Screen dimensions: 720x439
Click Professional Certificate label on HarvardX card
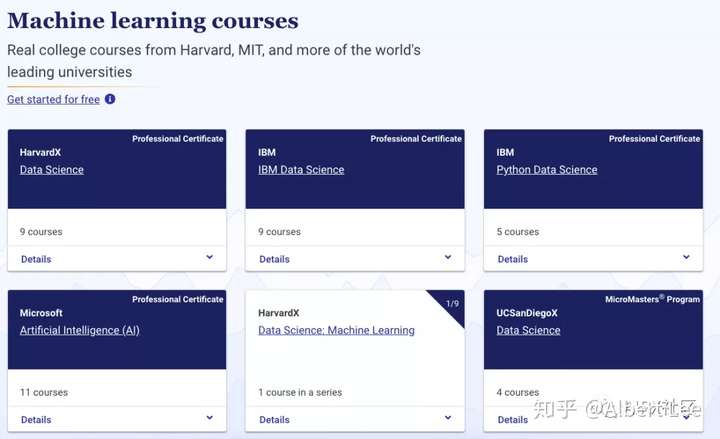coord(178,139)
